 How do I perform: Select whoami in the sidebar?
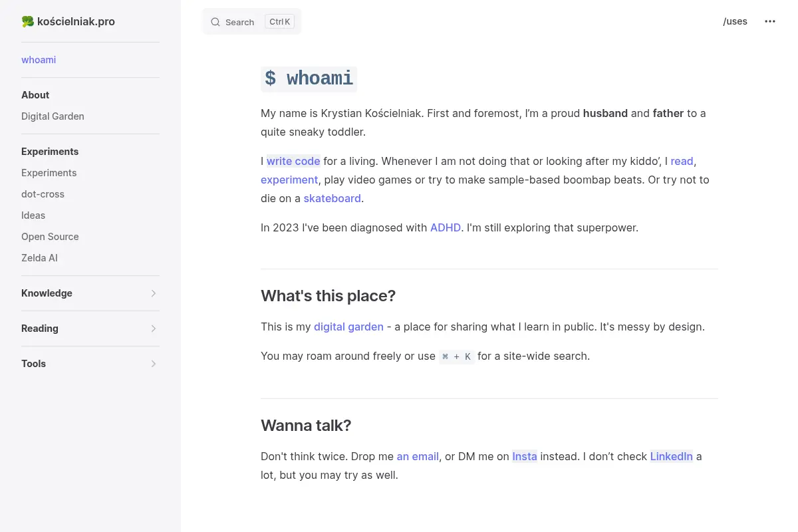click(x=39, y=60)
